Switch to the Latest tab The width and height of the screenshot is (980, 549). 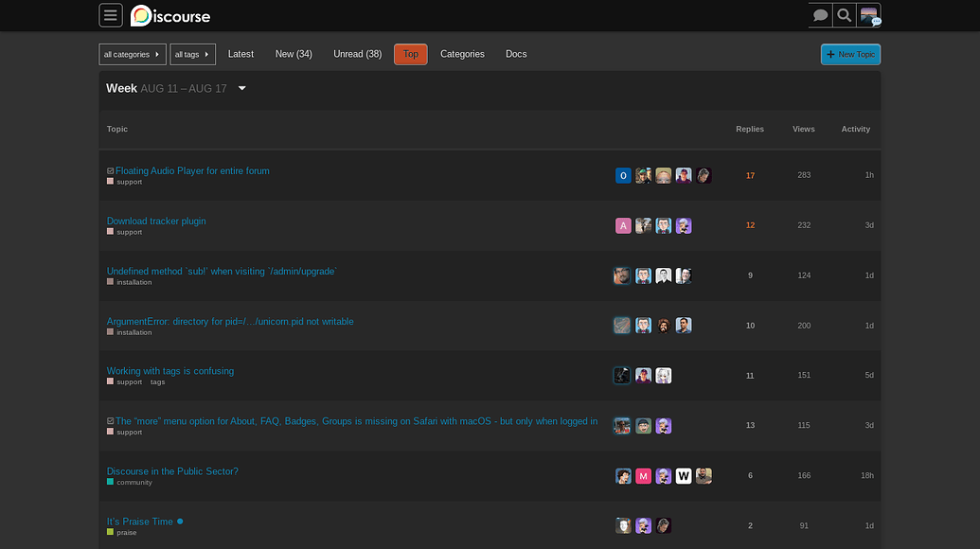coord(241,54)
